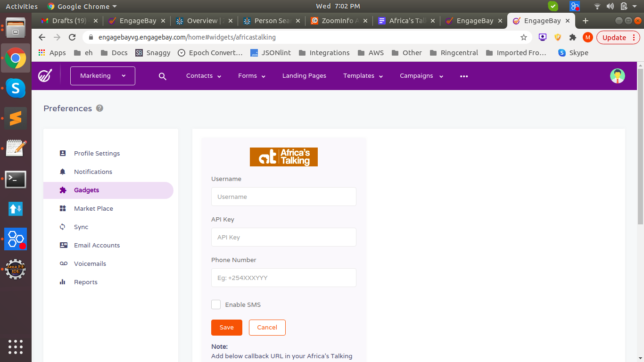Click the Username input field

(284, 197)
